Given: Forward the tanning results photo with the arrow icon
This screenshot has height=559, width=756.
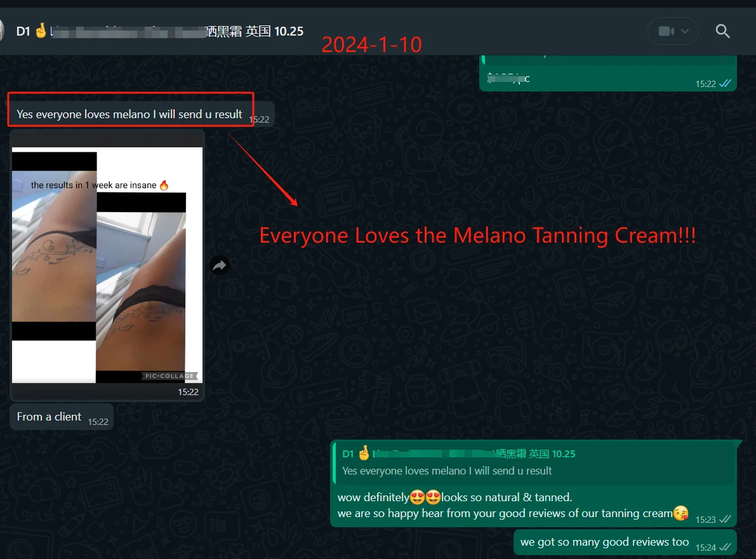Looking at the screenshot, I should pyautogui.click(x=220, y=266).
